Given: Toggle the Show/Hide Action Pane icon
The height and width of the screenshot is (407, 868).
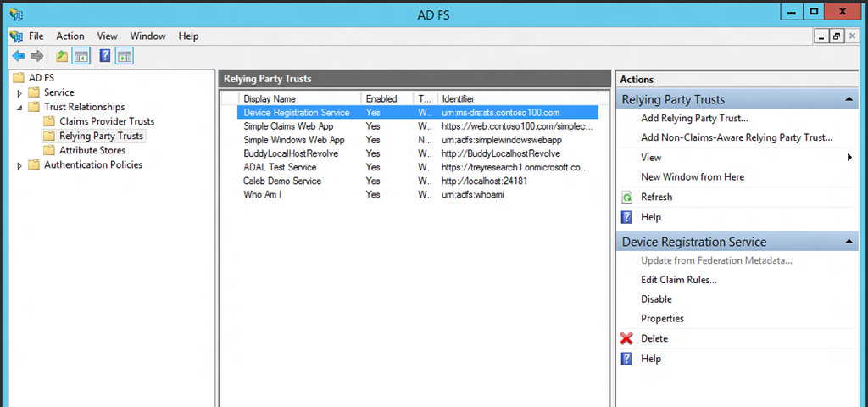Looking at the screenshot, I should click(x=125, y=56).
